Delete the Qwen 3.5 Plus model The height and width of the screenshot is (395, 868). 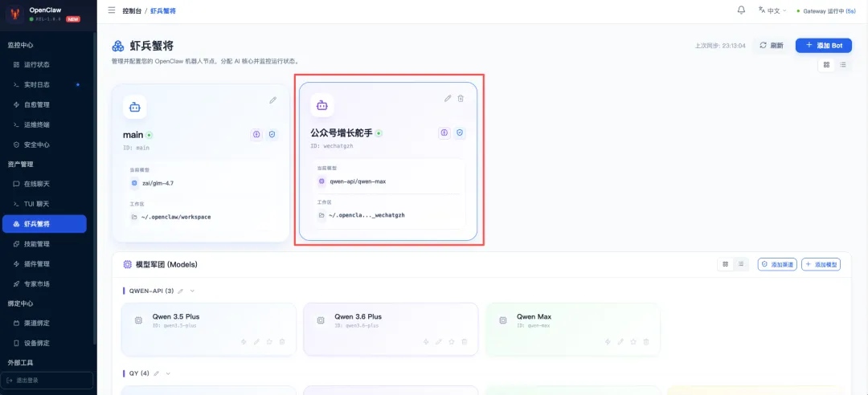pos(282,342)
